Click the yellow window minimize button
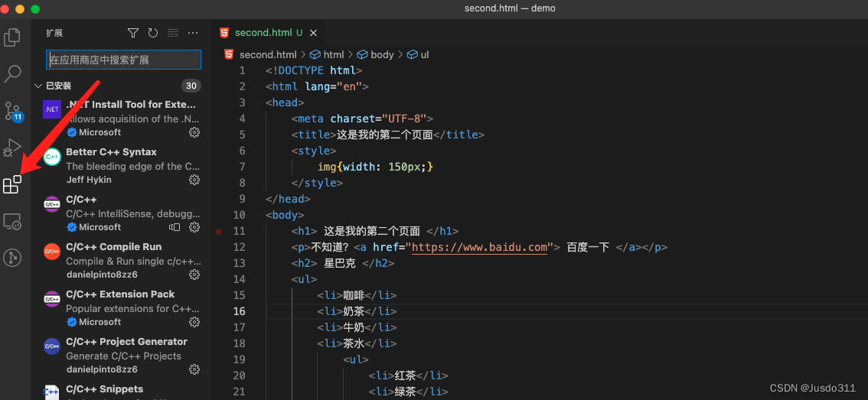868x400 pixels. tap(20, 9)
